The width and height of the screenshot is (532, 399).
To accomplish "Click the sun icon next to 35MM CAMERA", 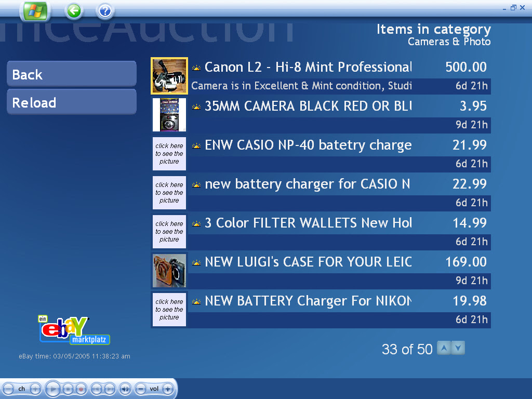I will 196,107.
